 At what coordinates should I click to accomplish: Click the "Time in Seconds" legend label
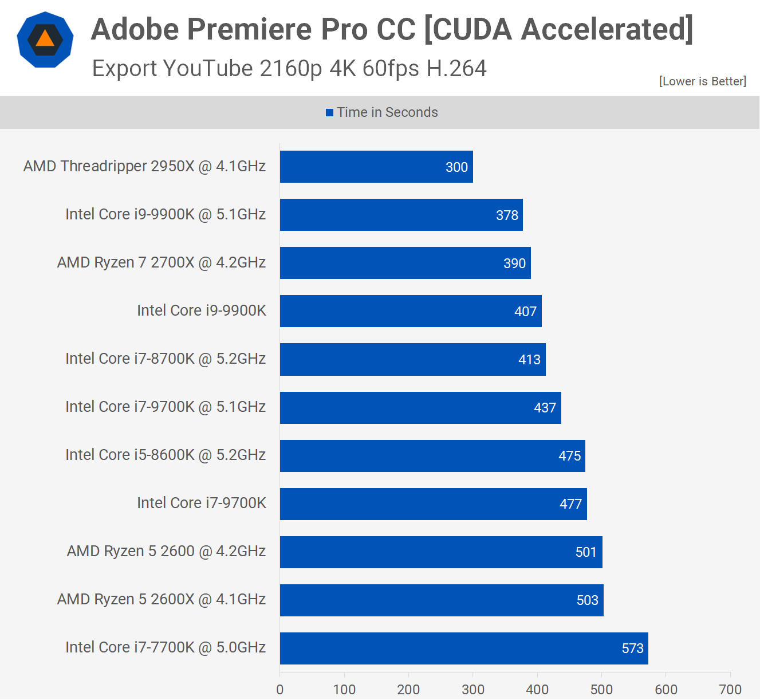coord(387,112)
